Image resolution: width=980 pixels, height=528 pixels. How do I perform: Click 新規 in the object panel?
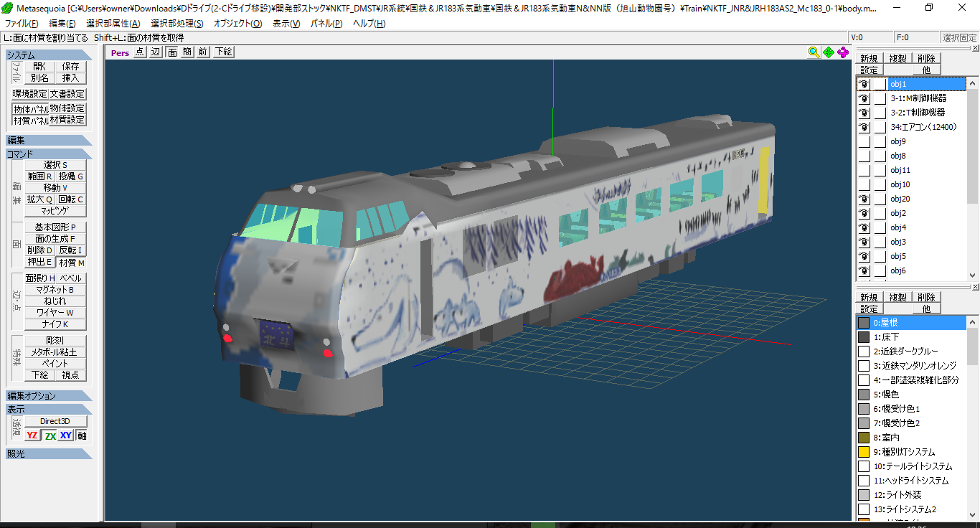tap(869, 59)
